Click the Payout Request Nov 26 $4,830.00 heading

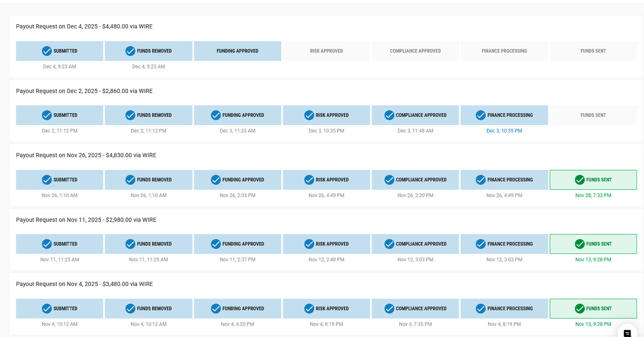tap(86, 156)
